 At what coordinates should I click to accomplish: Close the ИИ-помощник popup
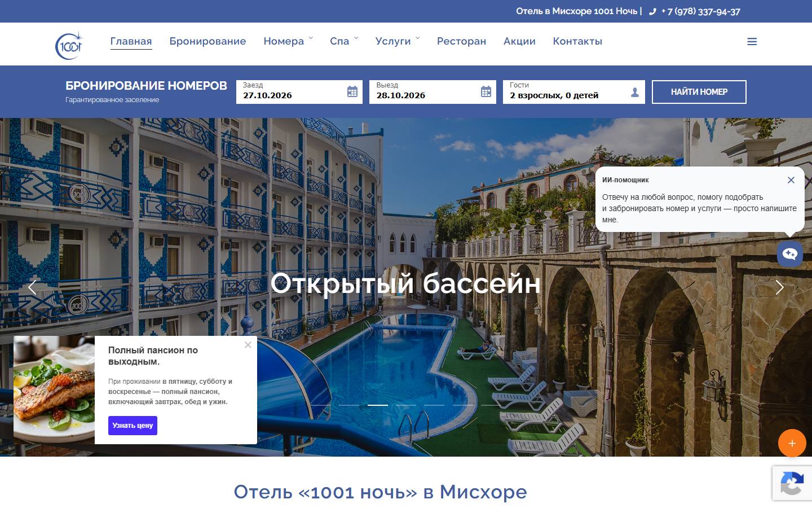[x=791, y=180]
